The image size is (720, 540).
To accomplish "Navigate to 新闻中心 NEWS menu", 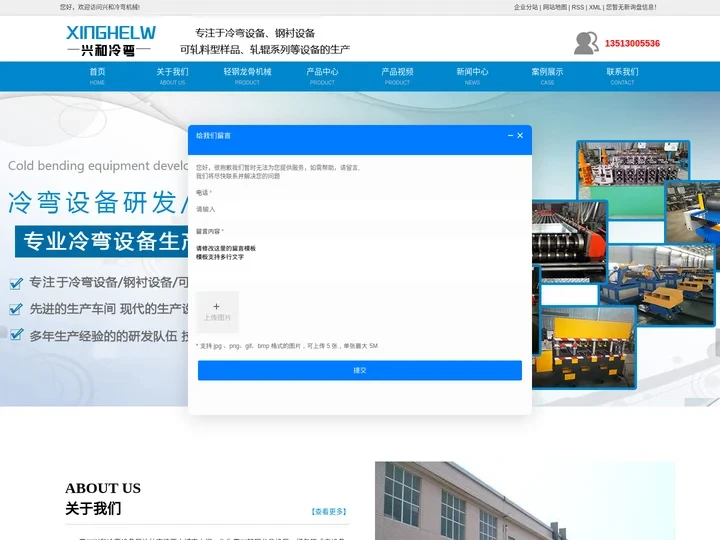I will pos(472,76).
